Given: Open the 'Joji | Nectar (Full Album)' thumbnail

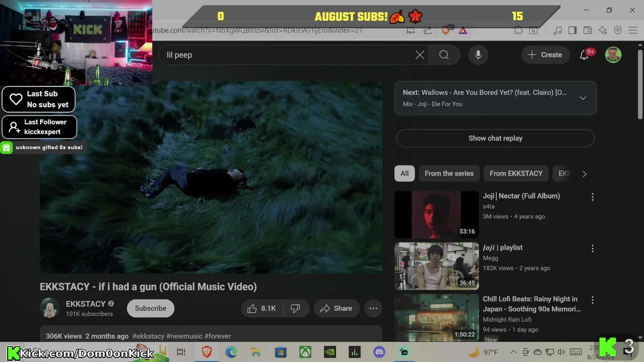Looking at the screenshot, I should [437, 215].
